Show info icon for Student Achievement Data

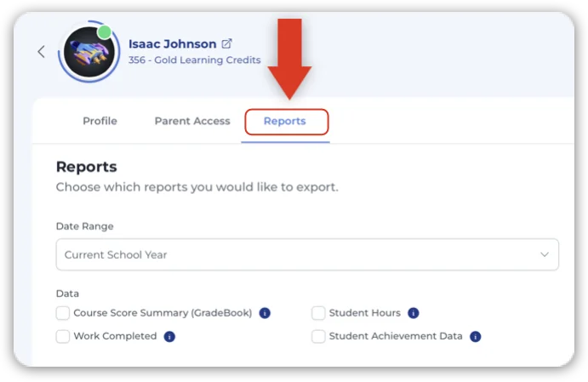476,337
